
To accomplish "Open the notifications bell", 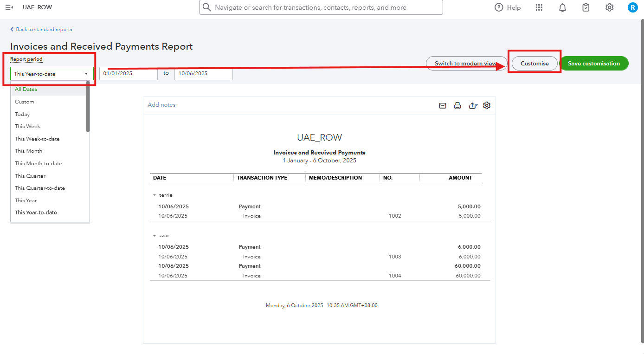I will [562, 7].
